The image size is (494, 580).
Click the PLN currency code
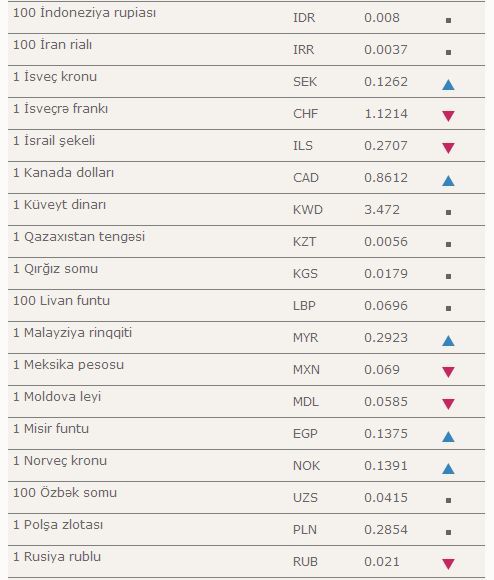pos(305,530)
